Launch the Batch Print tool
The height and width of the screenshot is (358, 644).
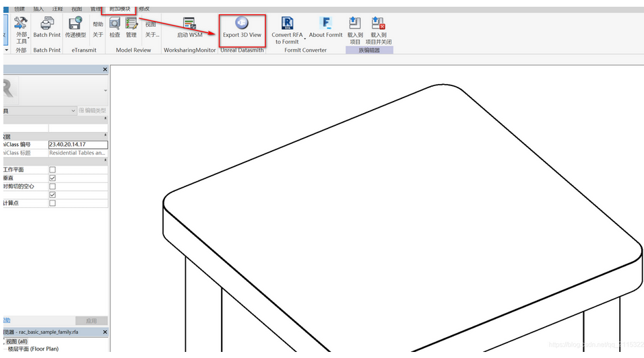[x=47, y=28]
